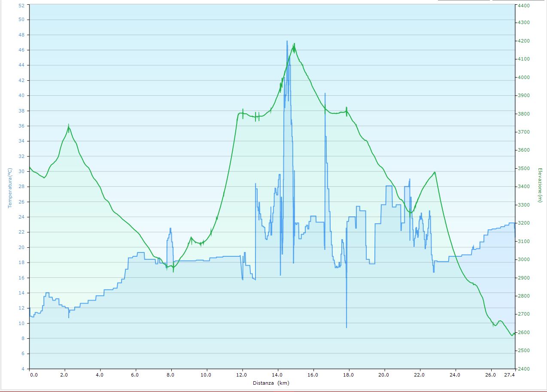Click the blue temperature dip below 10 degrees
Image resolution: width=547 pixels, height=392 pixels.
point(346,326)
